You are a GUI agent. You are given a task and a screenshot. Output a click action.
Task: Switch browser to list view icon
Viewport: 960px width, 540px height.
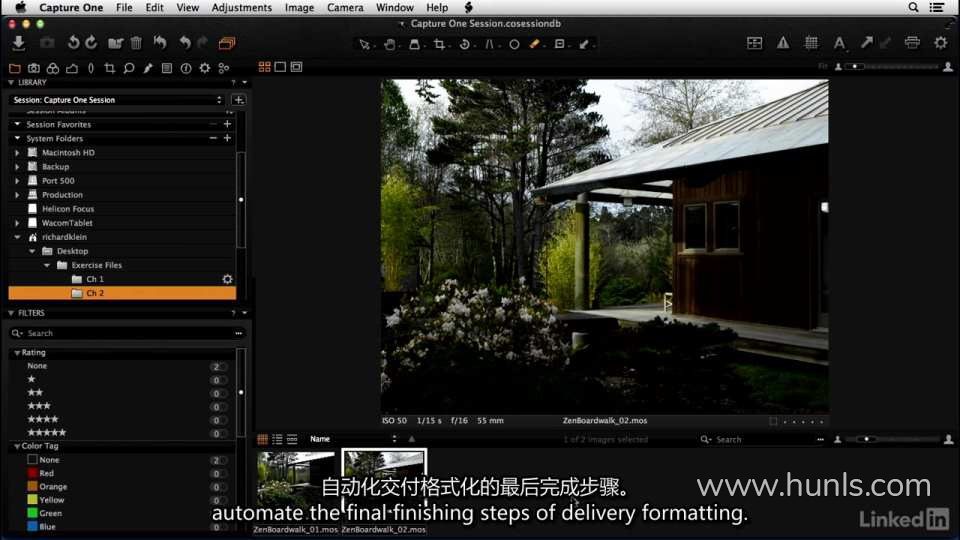pyautogui.click(x=277, y=439)
